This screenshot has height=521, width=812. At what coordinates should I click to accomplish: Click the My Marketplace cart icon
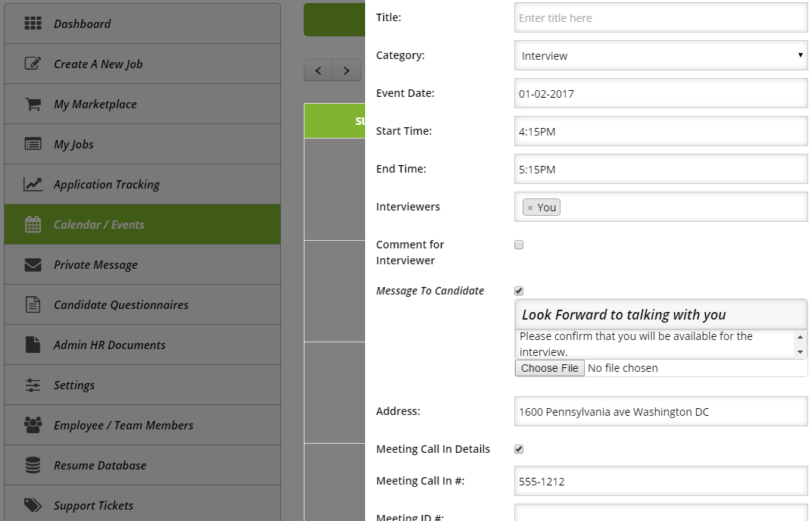[33, 104]
